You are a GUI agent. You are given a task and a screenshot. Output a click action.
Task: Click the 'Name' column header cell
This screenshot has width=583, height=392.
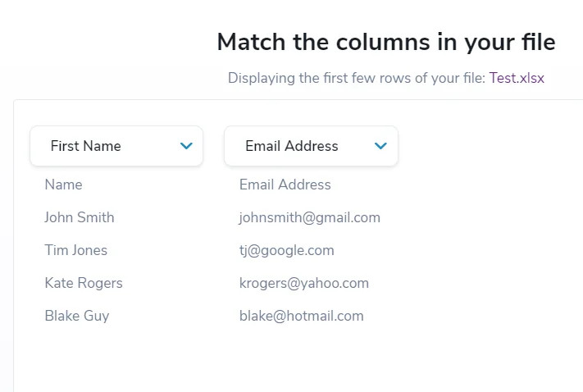(x=63, y=185)
